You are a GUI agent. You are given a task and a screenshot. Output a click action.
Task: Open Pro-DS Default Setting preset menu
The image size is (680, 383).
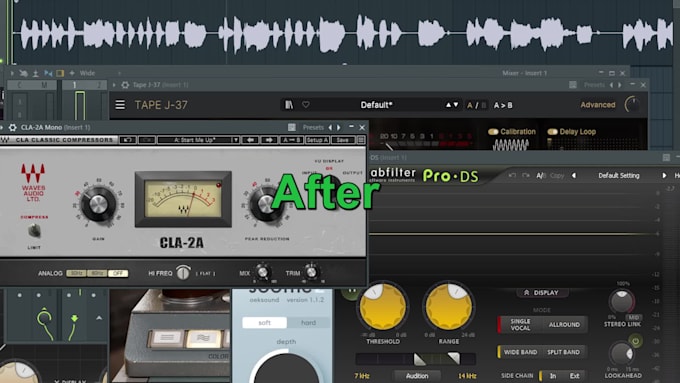[619, 176]
